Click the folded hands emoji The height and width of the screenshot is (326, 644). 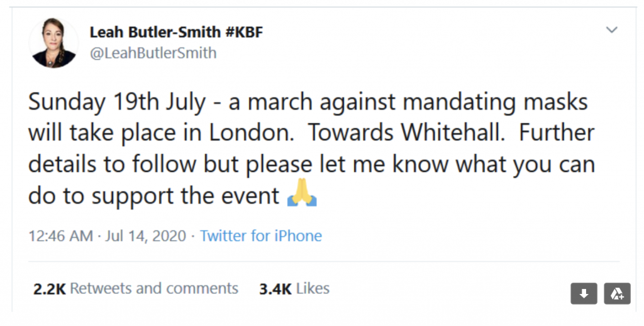pyautogui.click(x=302, y=195)
